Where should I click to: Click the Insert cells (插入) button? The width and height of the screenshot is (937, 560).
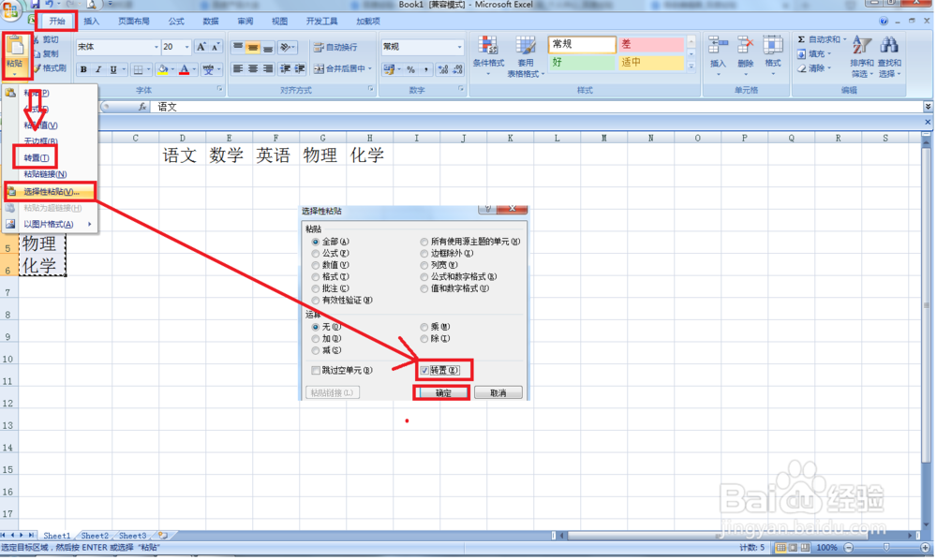click(x=718, y=55)
